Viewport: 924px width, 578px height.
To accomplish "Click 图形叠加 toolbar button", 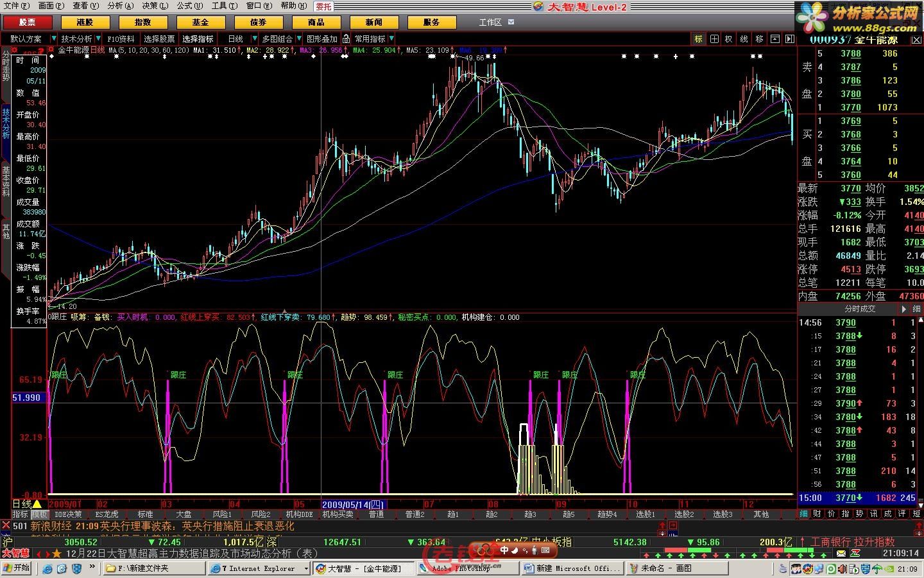I will [x=322, y=39].
